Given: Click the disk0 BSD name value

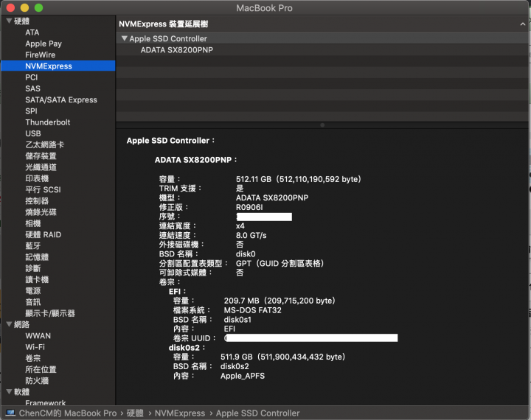Looking at the screenshot, I should 246,253.
